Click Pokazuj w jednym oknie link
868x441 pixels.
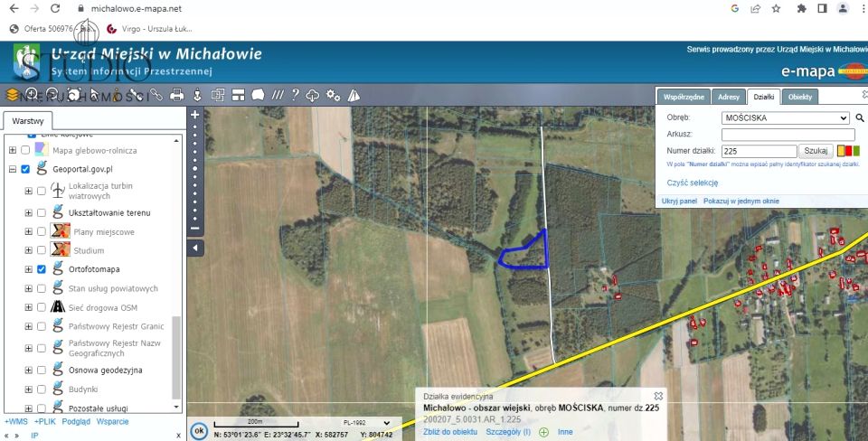pos(741,201)
